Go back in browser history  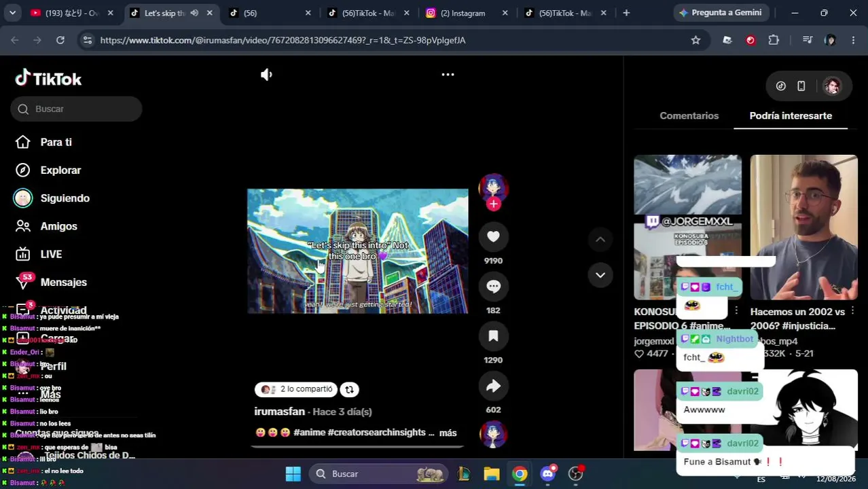point(15,40)
